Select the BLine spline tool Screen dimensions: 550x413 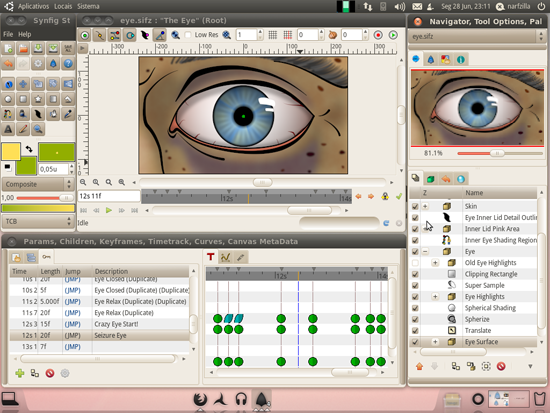click(8, 114)
